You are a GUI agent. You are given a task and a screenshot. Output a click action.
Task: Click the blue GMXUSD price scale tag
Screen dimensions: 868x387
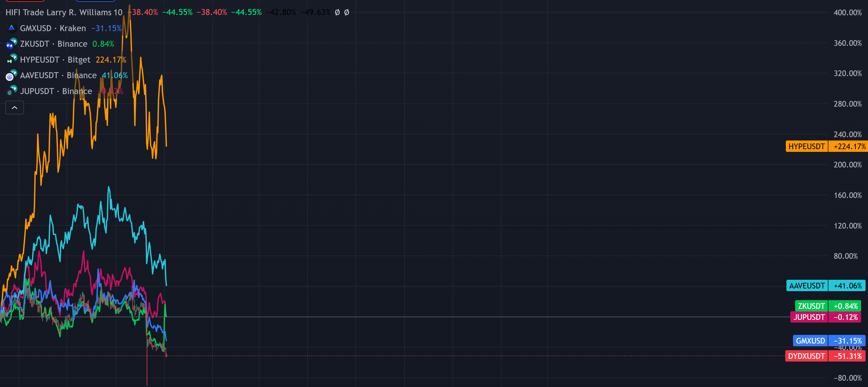(x=810, y=341)
